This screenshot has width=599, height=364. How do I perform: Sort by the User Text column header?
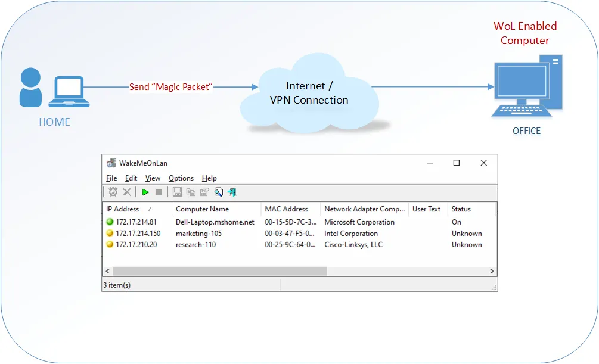point(428,209)
